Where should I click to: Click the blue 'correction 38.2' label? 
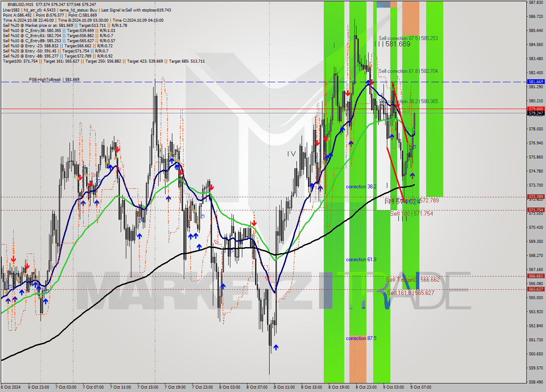361,187
